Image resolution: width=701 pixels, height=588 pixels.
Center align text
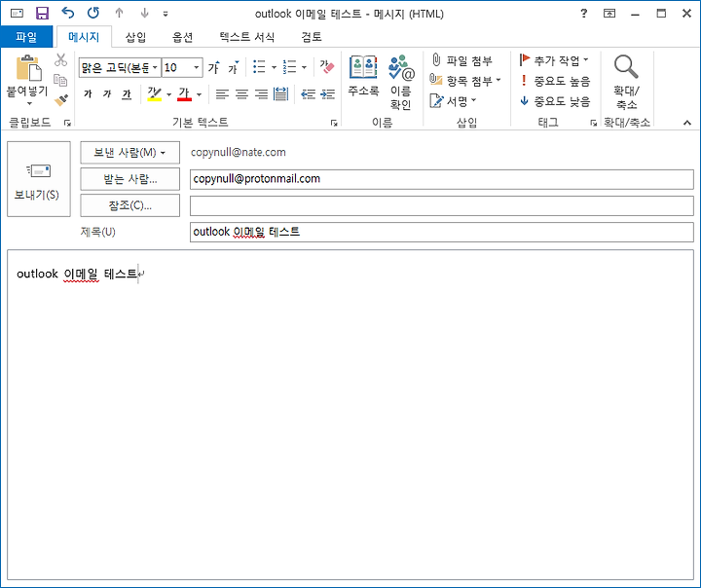(241, 93)
